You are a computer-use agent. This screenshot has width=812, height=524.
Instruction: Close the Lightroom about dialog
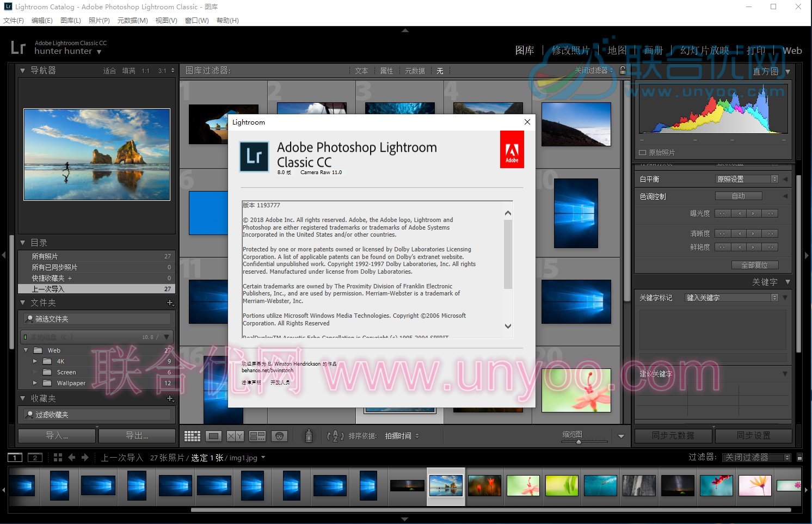point(527,122)
